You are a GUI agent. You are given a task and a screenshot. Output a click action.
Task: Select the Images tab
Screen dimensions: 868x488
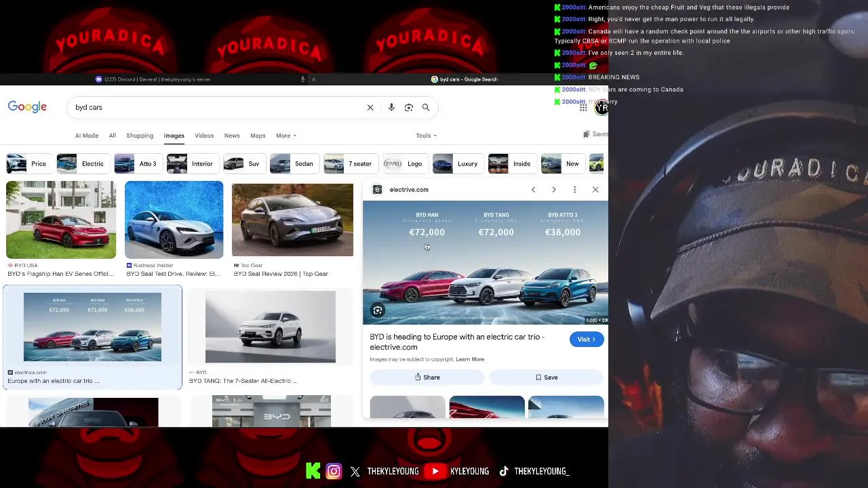coord(174,136)
